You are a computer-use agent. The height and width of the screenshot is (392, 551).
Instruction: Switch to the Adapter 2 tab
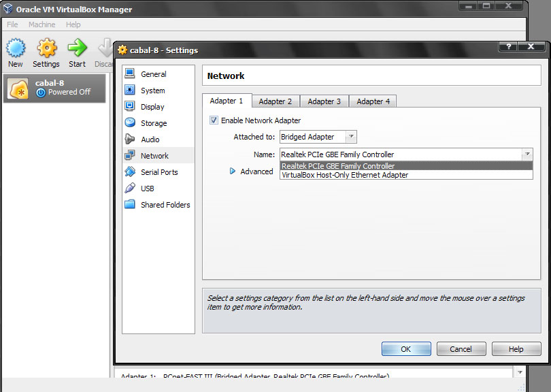click(275, 101)
